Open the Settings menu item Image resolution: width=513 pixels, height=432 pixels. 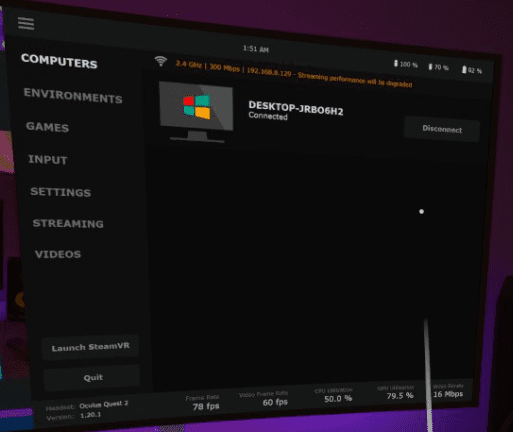click(x=61, y=192)
